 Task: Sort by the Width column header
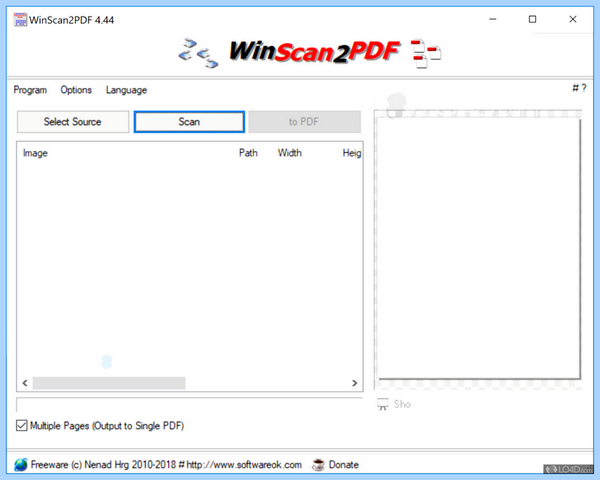(290, 153)
